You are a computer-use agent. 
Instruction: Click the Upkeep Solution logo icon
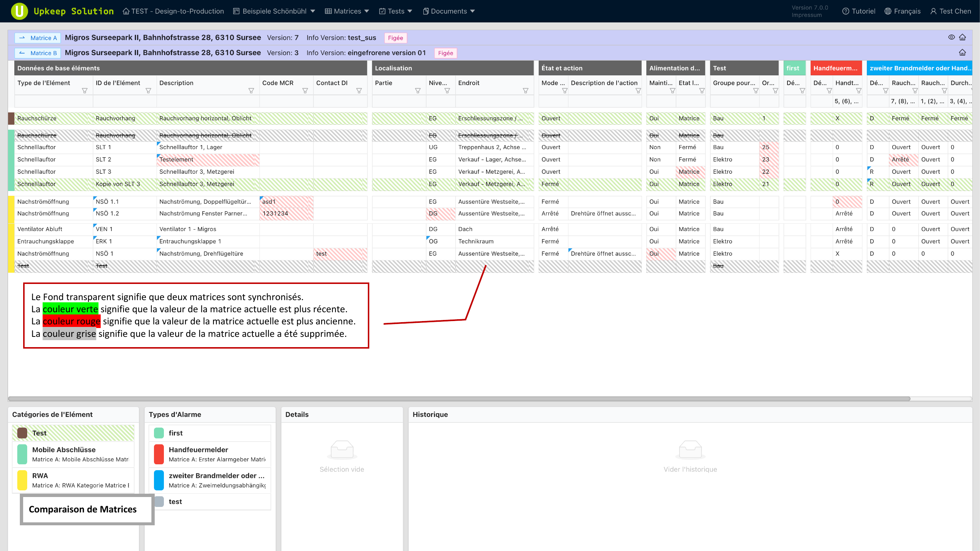tap(19, 11)
